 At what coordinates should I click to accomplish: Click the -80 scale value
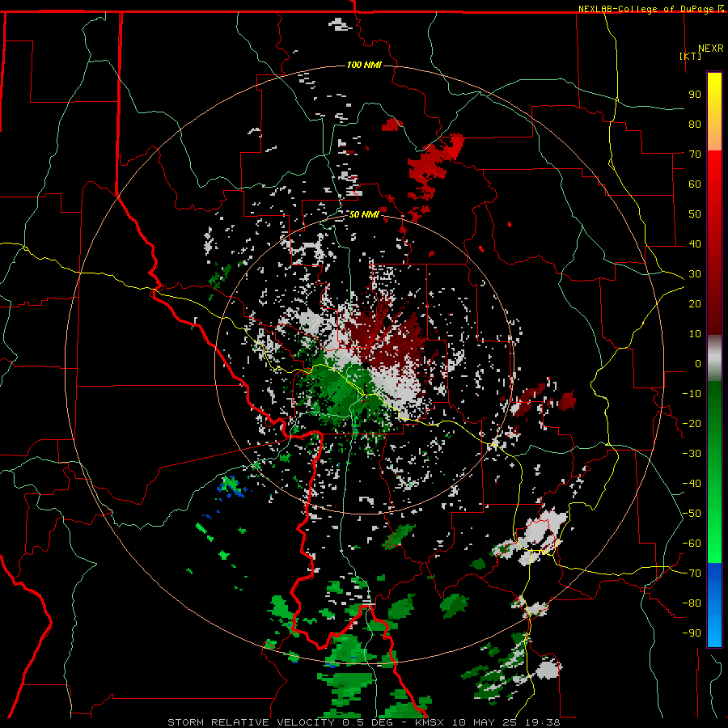(x=692, y=603)
